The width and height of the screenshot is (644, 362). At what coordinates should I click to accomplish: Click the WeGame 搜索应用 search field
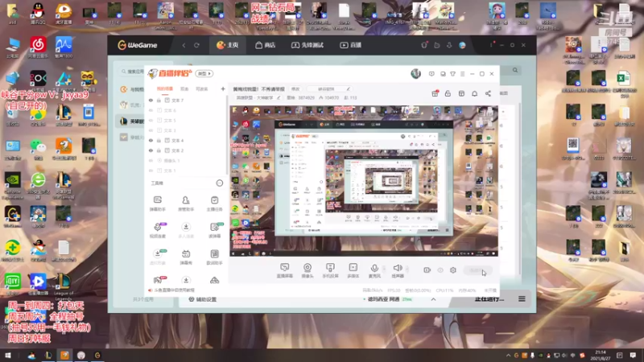click(132, 72)
